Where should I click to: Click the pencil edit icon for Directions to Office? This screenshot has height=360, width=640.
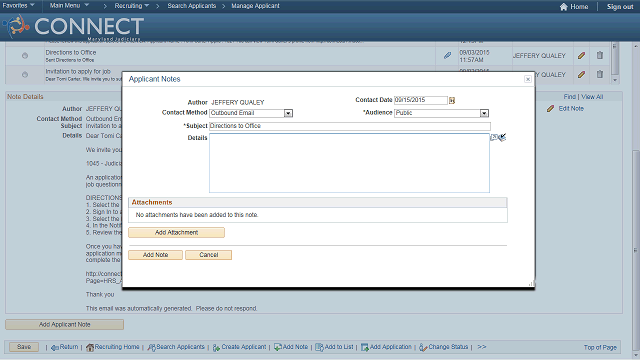[582, 56]
